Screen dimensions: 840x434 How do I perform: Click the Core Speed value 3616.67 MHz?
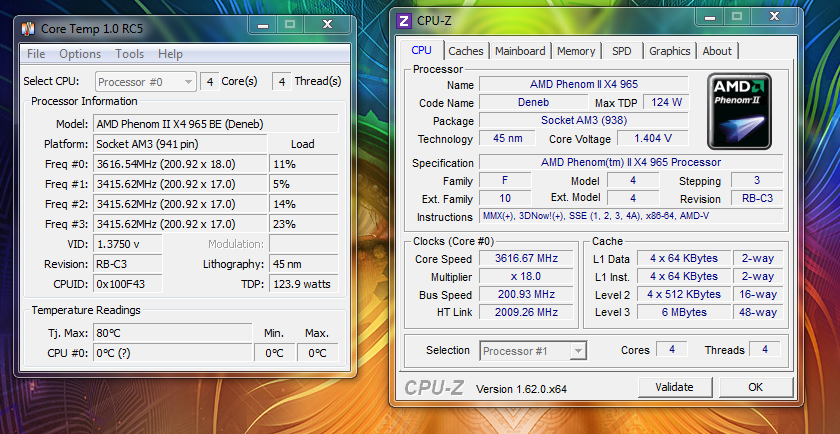tap(526, 258)
